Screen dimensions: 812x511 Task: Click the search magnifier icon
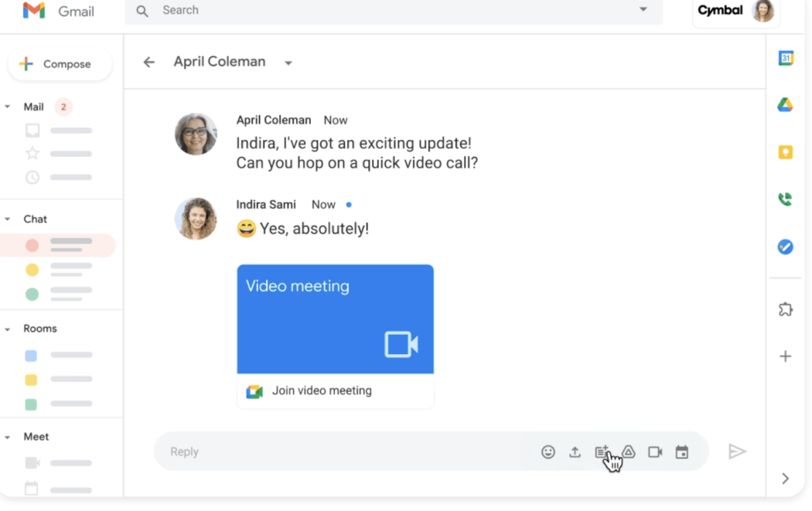point(142,11)
